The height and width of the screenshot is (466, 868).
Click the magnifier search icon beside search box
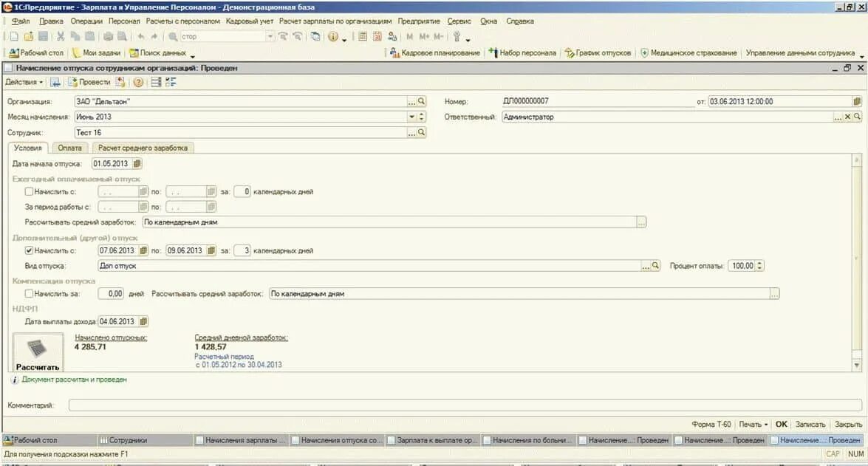[x=174, y=36]
